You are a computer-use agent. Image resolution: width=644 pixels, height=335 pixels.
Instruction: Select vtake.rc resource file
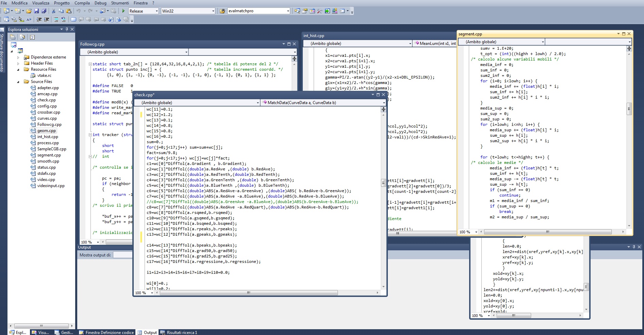click(44, 76)
